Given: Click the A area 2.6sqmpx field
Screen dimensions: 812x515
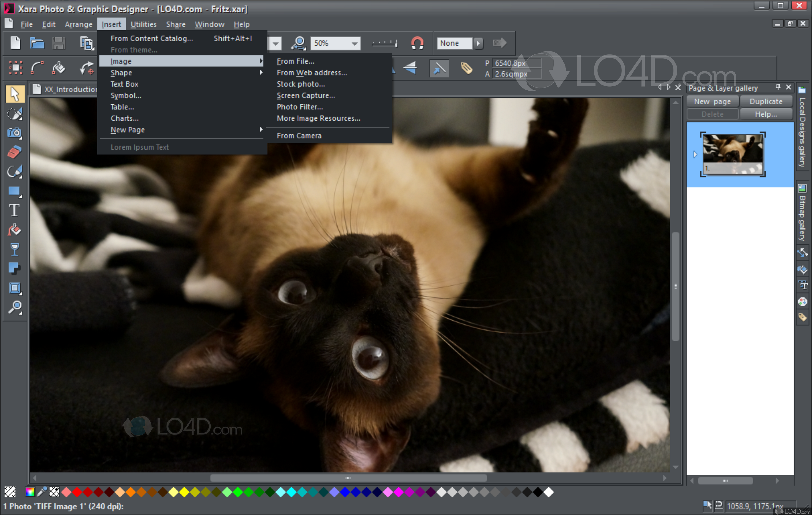Looking at the screenshot, I should [x=517, y=74].
